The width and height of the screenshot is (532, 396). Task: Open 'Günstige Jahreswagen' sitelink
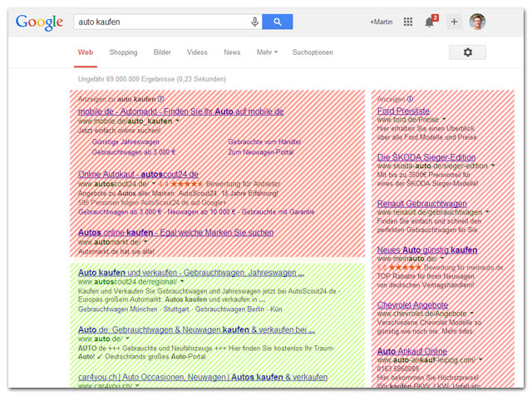[126, 141]
